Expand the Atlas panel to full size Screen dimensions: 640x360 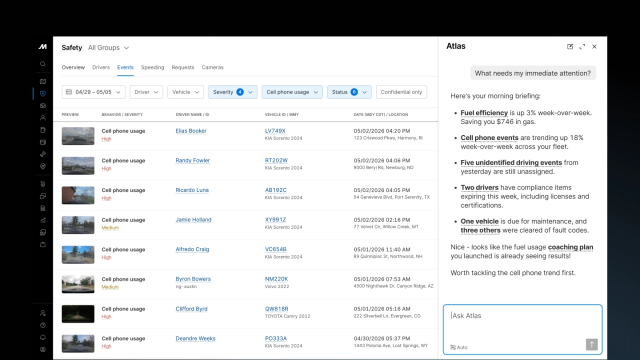582,47
